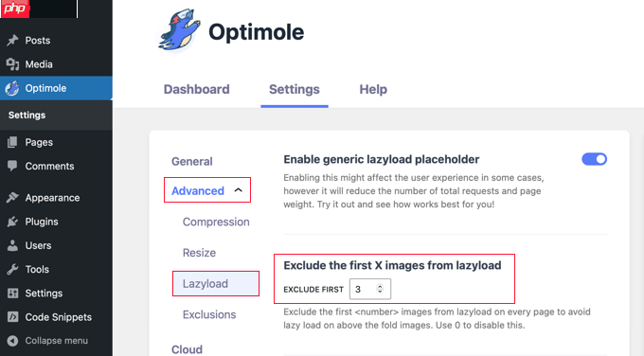
Task: Click the Plugins plug icon
Action: [12, 222]
